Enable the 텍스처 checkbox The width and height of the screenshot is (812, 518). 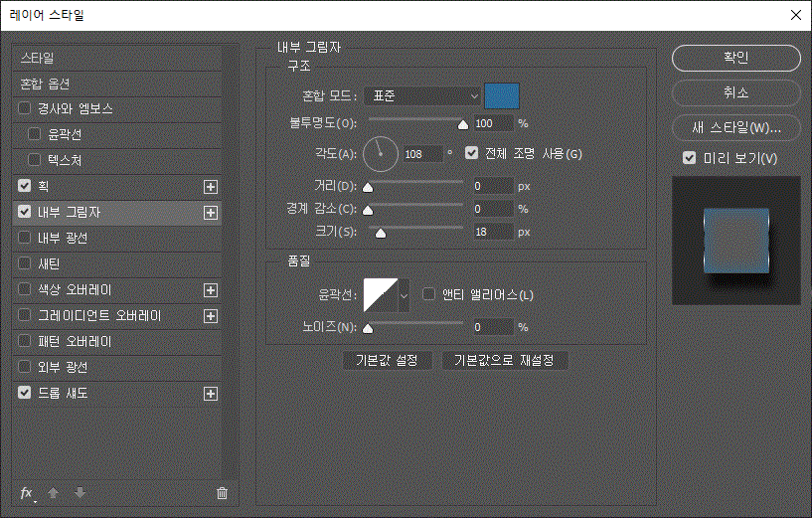[34, 160]
